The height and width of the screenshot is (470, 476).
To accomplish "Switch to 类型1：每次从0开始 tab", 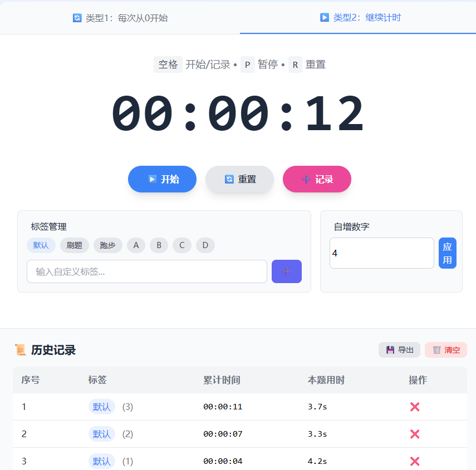I will point(120,18).
